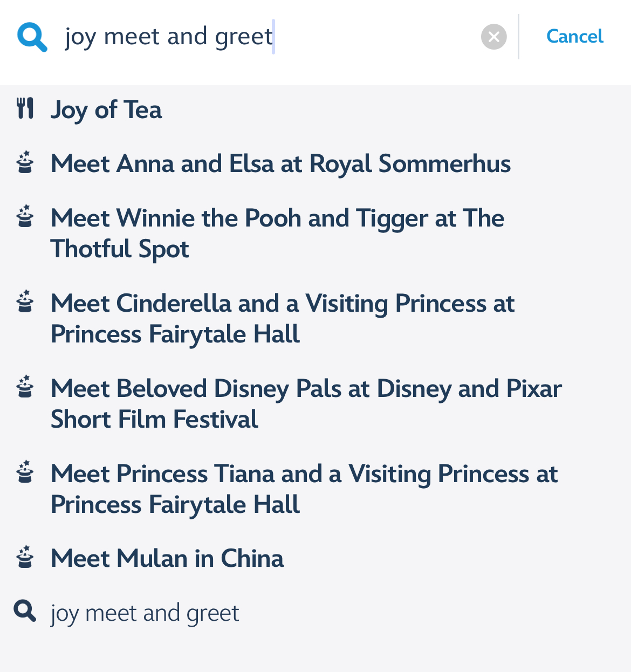Click the character icon beside Winnie the Pooh
The height and width of the screenshot is (672, 631).
coord(25,217)
